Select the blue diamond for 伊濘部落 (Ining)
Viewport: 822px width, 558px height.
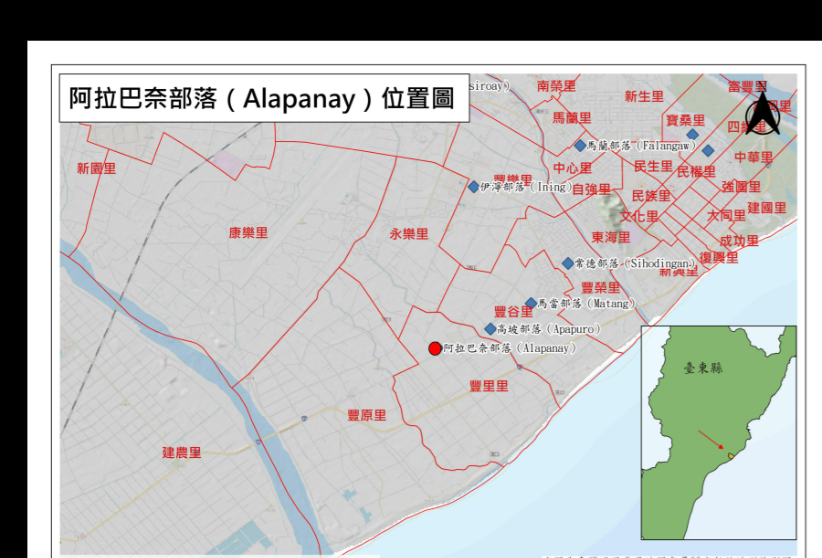pos(474,186)
